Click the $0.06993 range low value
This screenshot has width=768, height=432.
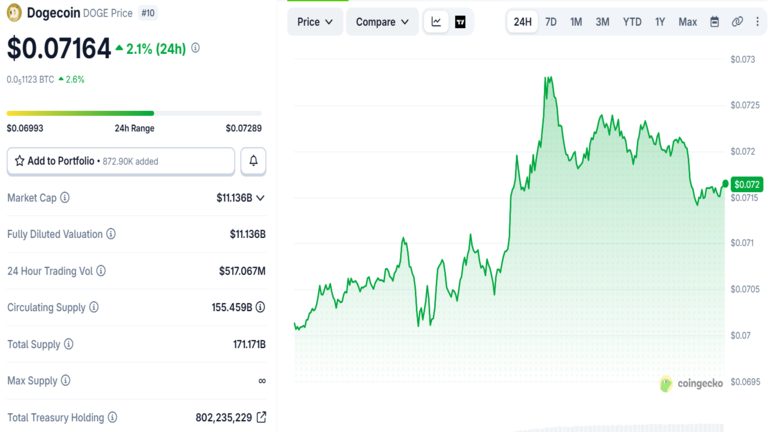click(25, 128)
